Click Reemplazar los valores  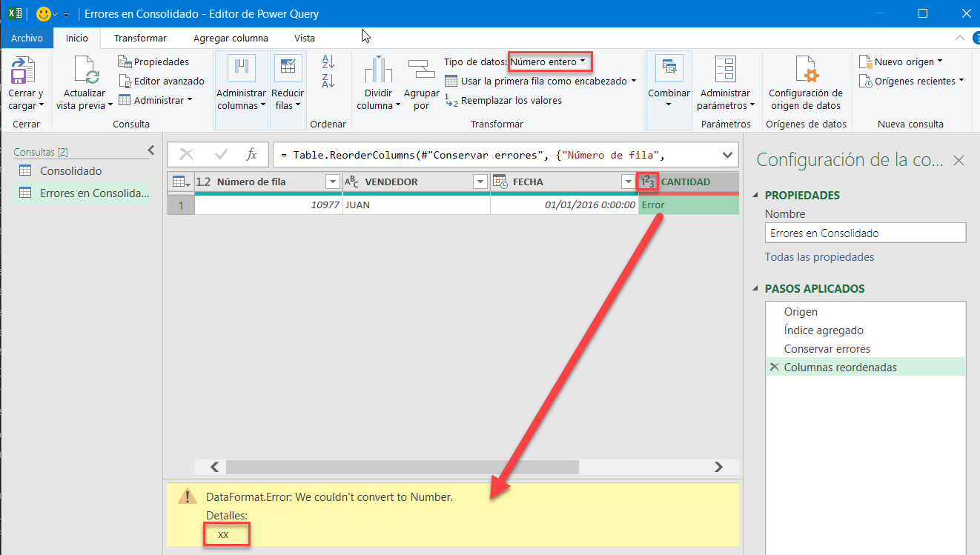(x=503, y=100)
